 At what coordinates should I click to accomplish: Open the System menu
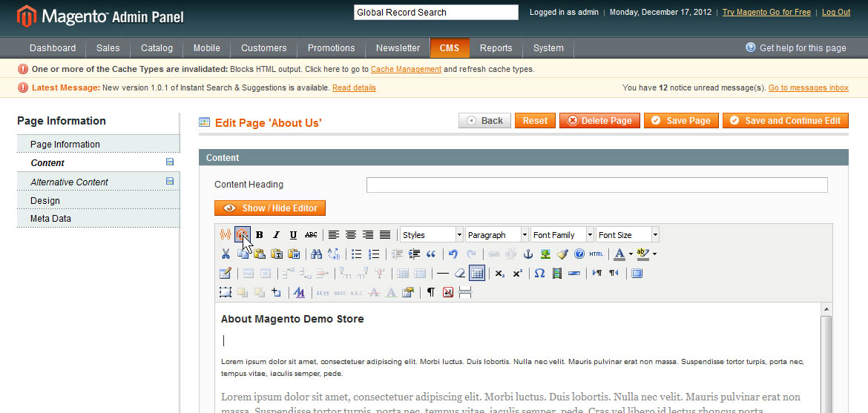tap(548, 48)
